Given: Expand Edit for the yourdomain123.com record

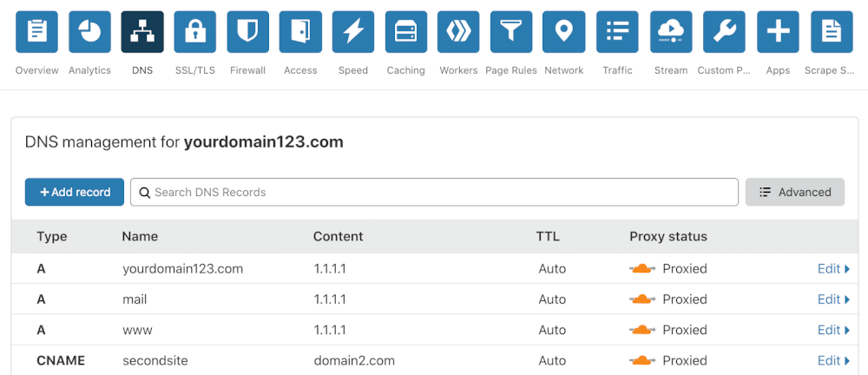Looking at the screenshot, I should click(x=833, y=269).
